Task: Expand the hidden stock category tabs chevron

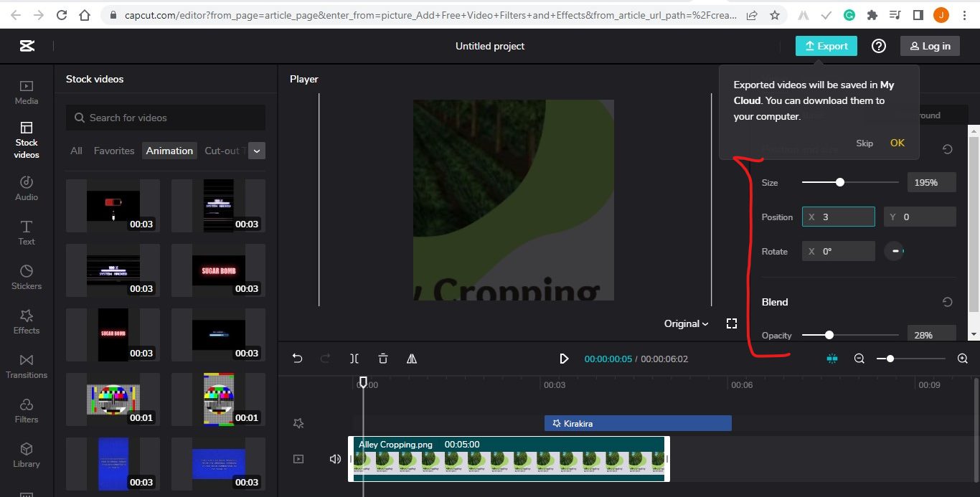Action: (256, 151)
